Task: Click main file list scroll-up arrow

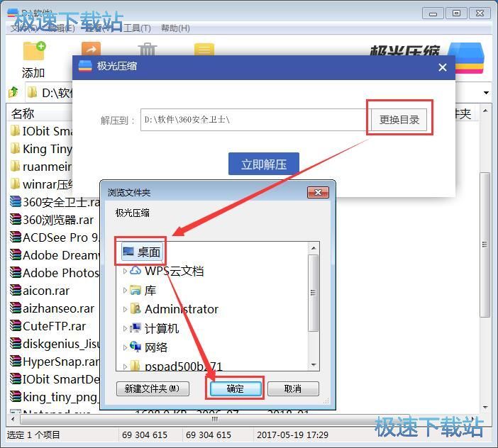Action: point(485,111)
